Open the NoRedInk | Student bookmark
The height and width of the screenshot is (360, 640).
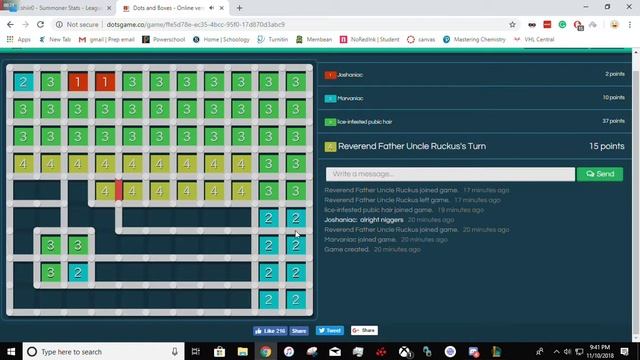(370, 39)
